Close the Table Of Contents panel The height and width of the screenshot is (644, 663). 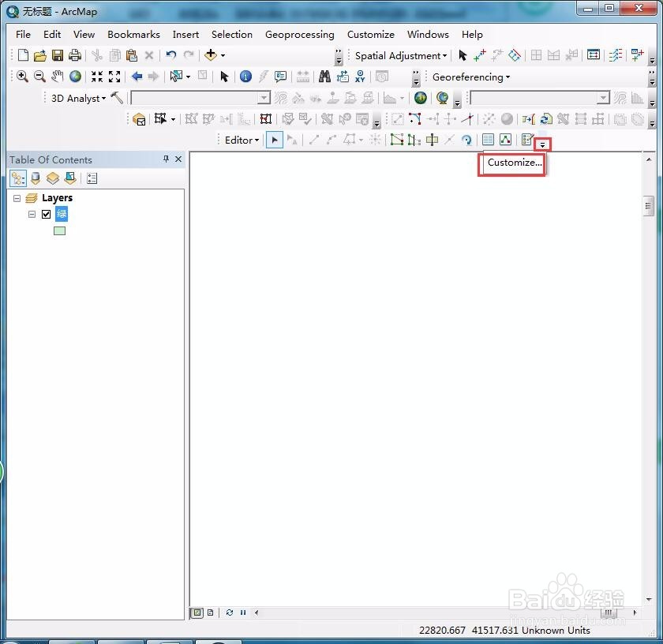click(x=178, y=159)
